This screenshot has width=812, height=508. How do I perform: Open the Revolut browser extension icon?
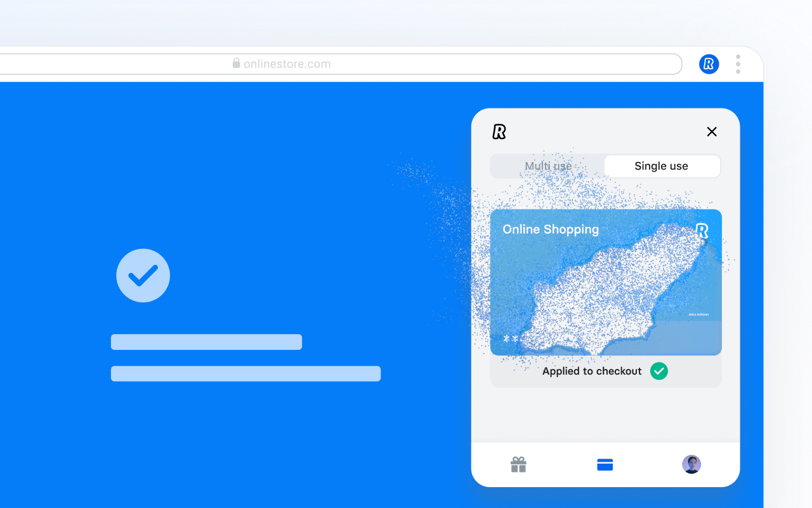[x=709, y=63]
